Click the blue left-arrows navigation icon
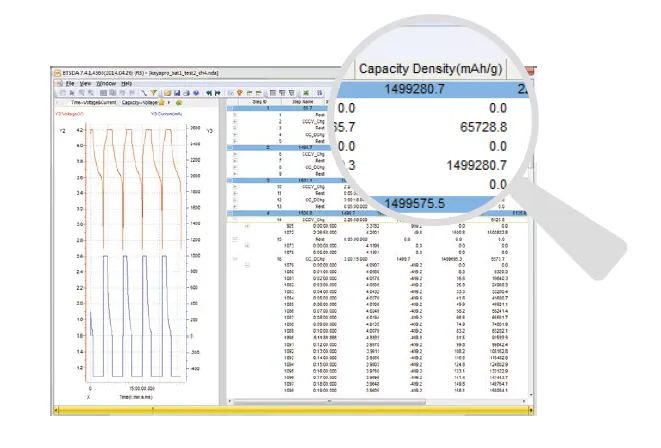 point(208,92)
